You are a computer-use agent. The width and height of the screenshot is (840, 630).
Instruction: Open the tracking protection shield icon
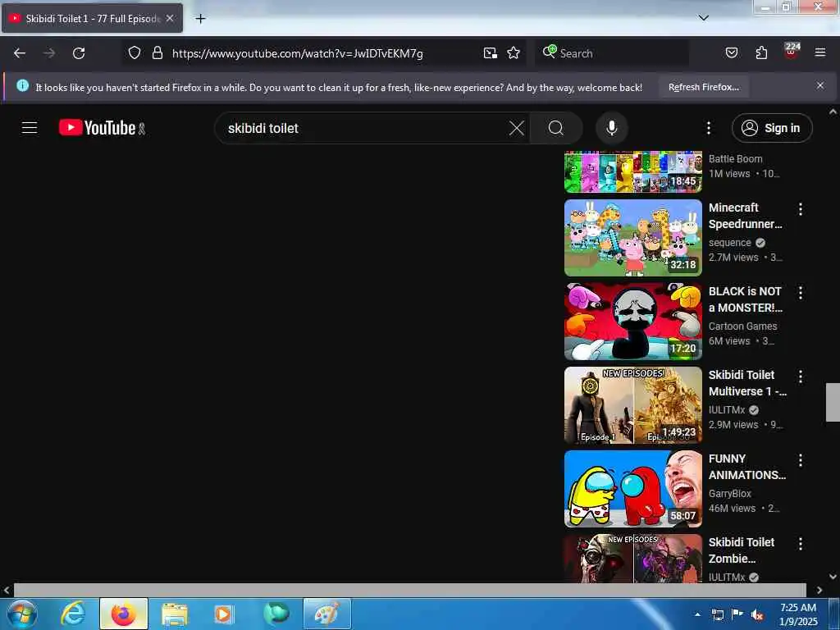point(135,53)
